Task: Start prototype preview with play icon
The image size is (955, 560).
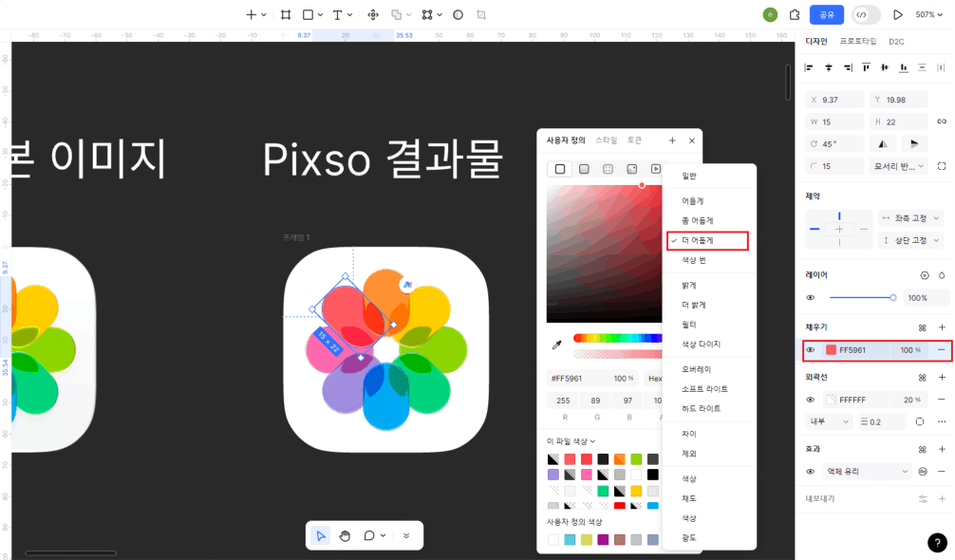Action: point(897,14)
